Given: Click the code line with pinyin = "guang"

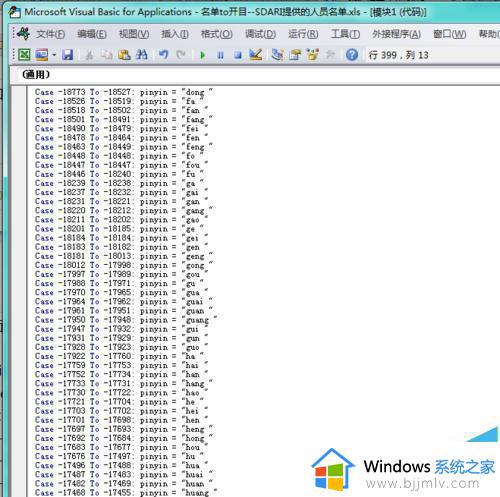Looking at the screenshot, I should pos(126,320).
